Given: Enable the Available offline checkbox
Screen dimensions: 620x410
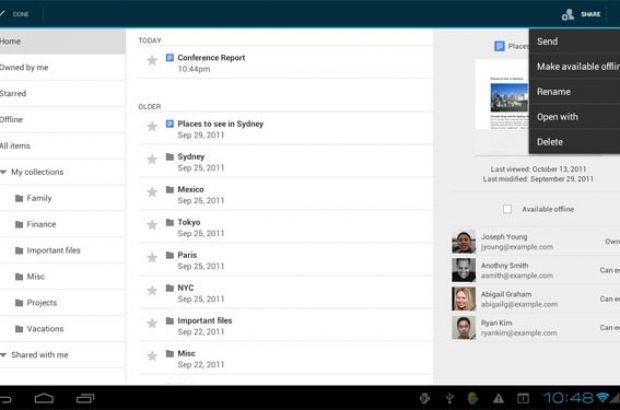Looking at the screenshot, I should (x=508, y=209).
